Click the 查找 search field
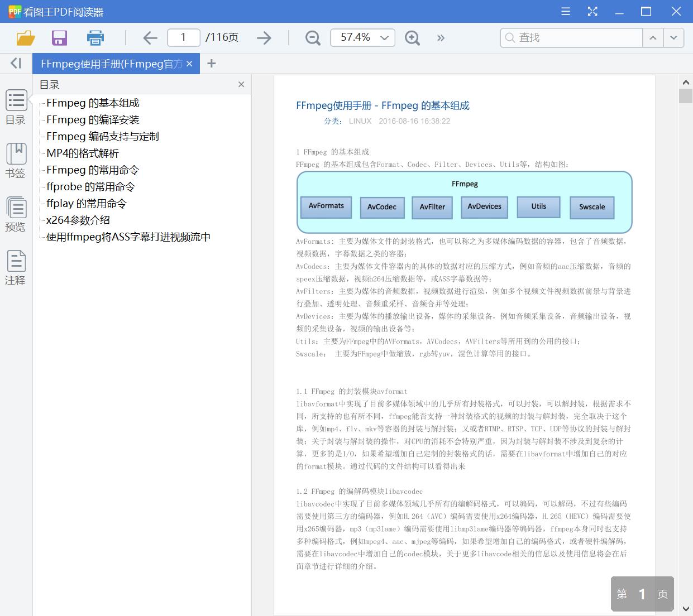 (x=571, y=37)
